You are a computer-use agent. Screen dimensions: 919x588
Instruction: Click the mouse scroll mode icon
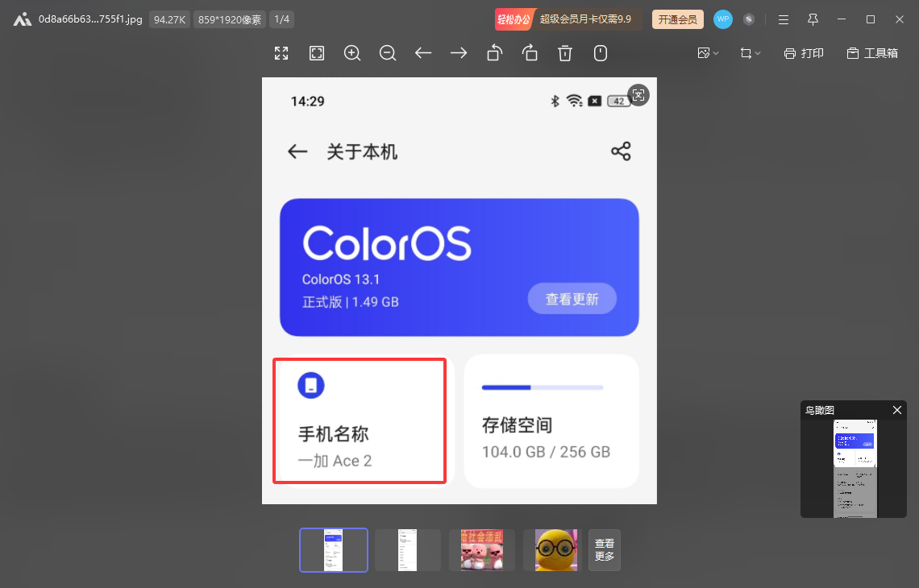[601, 53]
